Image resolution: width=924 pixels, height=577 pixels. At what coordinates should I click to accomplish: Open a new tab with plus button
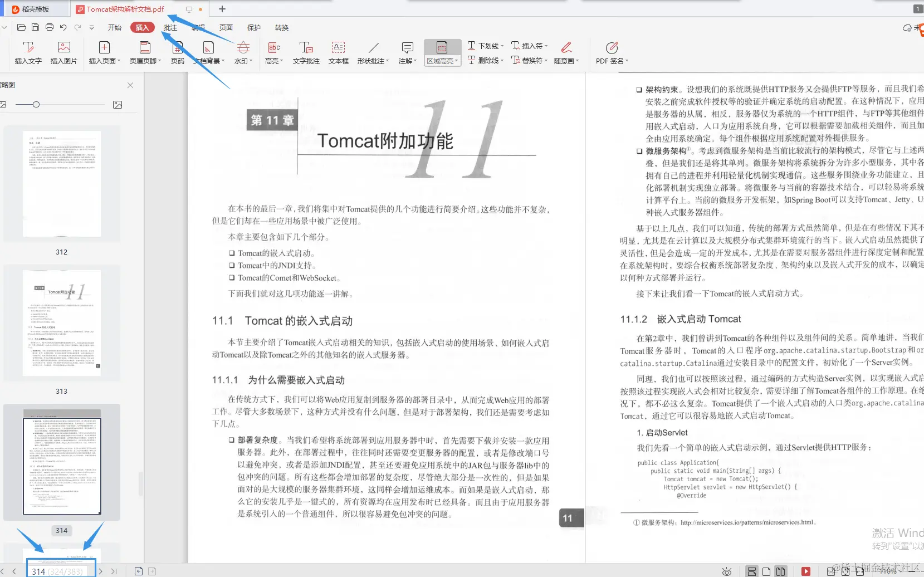coord(222,9)
